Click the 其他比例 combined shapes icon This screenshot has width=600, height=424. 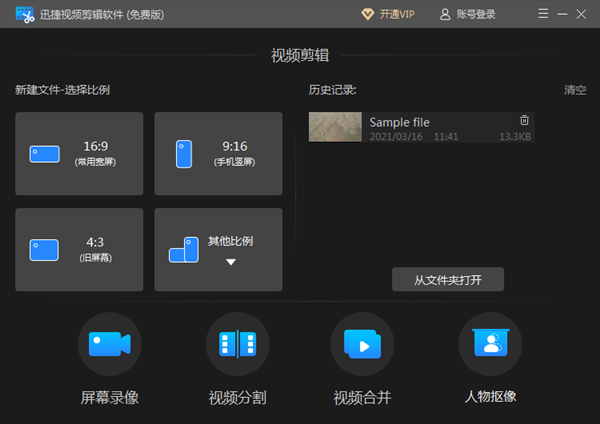click(x=184, y=250)
